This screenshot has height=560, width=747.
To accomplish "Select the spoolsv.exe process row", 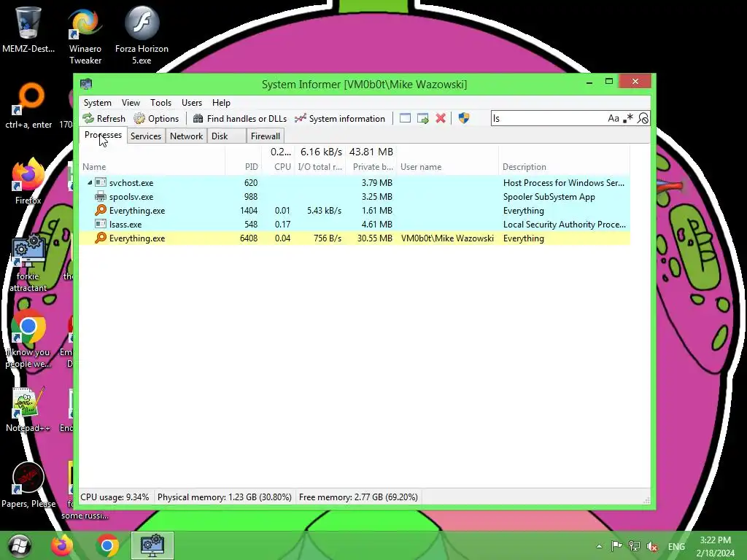I will 355,197.
